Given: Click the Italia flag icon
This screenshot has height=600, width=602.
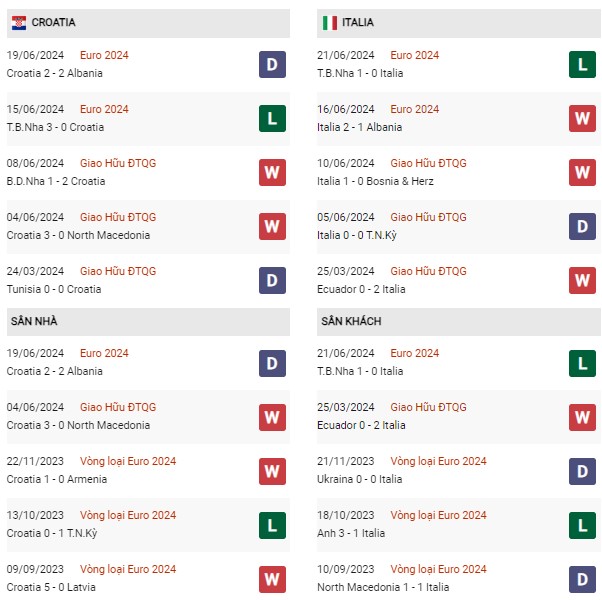Looking at the screenshot, I should [329, 23].
